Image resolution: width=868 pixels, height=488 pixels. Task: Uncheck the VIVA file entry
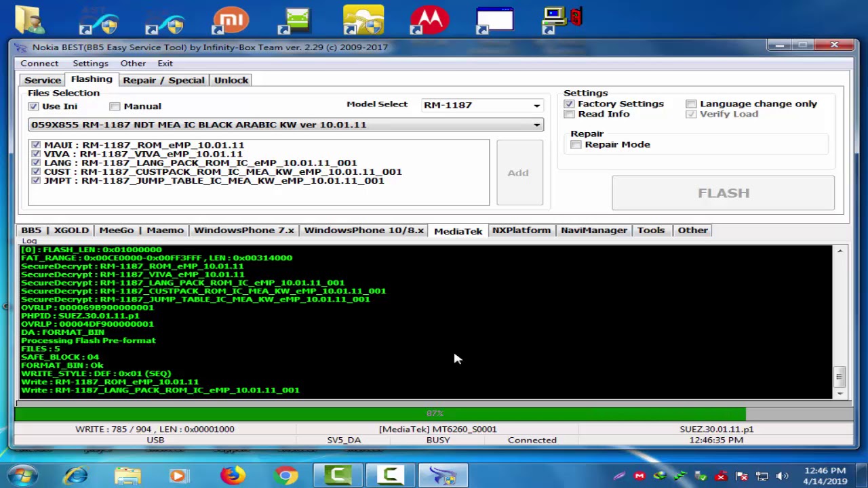pyautogui.click(x=36, y=154)
